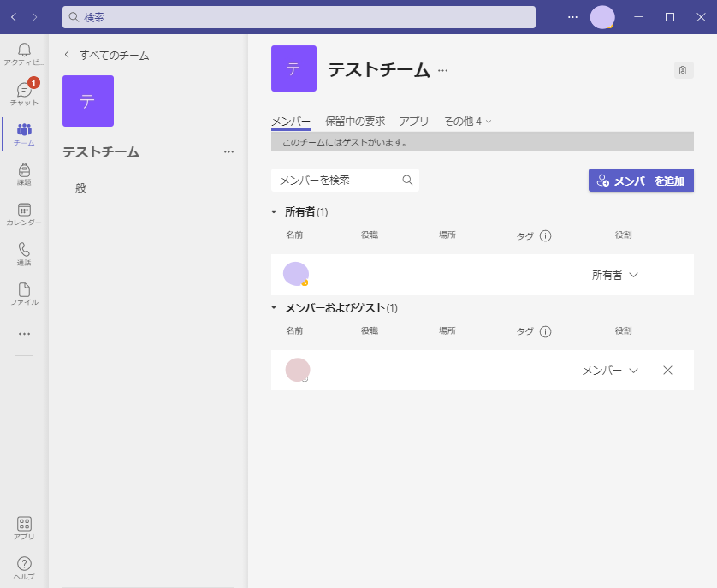
Task: Open more options next to the テストチーム header
Action: (x=442, y=70)
